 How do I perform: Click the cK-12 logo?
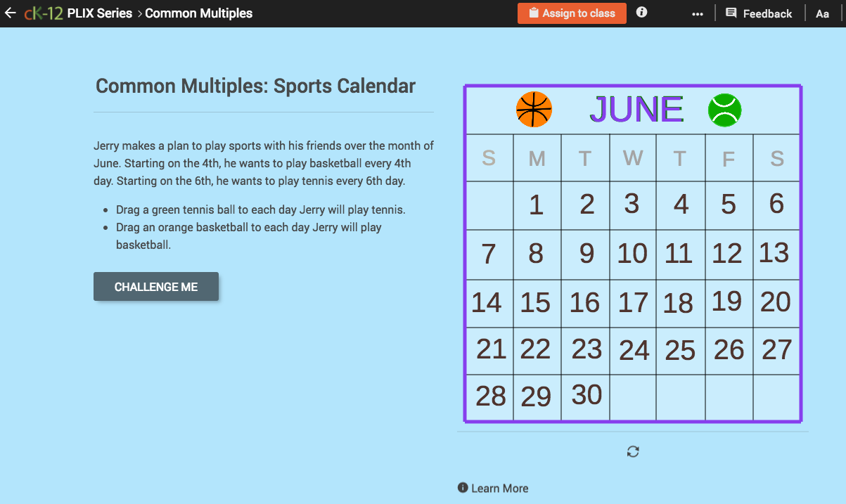[x=43, y=12]
